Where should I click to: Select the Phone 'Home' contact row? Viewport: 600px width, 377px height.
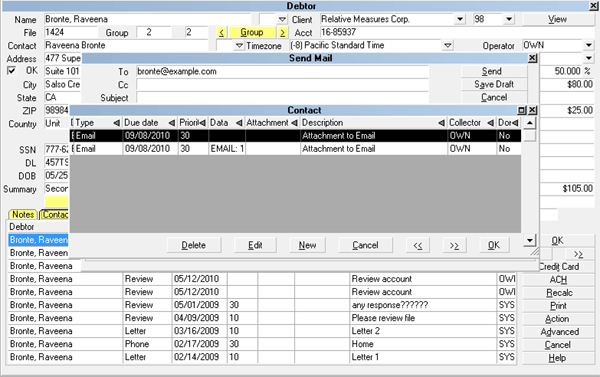[262, 344]
